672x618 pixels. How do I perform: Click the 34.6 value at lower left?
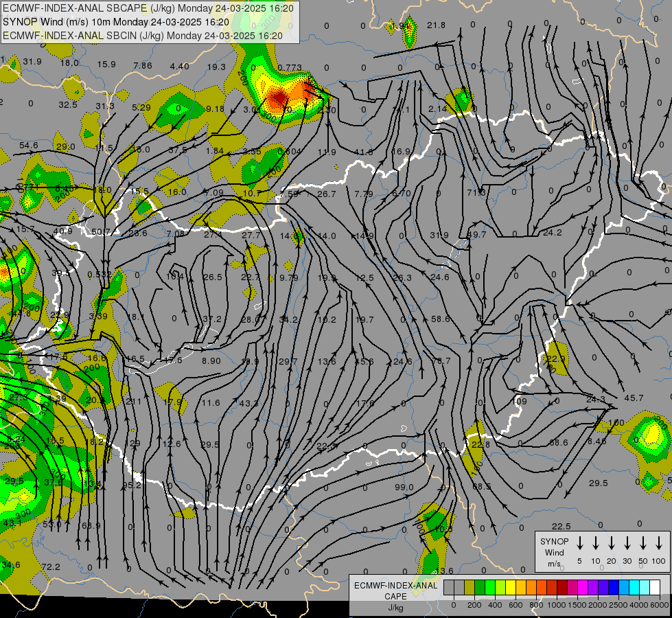coord(11,565)
